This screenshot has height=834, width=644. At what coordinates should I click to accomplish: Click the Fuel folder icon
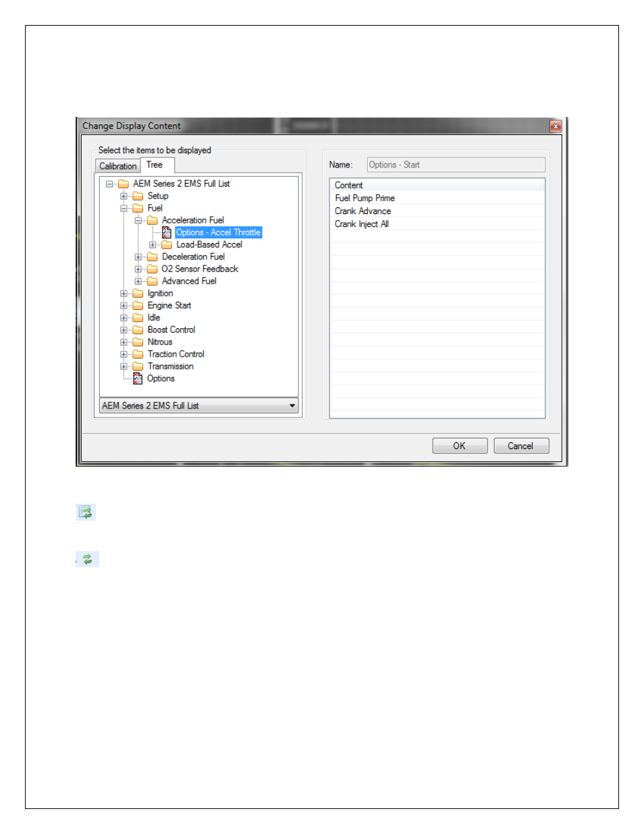click(138, 208)
